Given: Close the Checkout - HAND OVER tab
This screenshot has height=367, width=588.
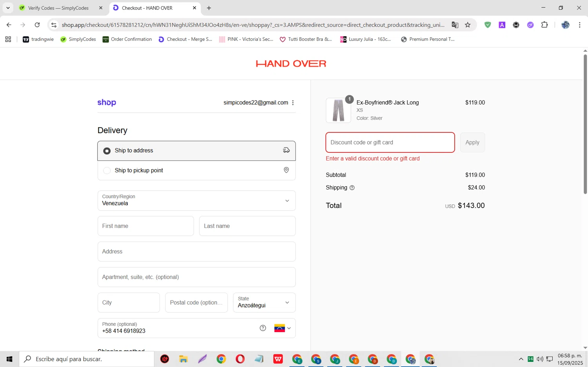Looking at the screenshot, I should tap(194, 8).
